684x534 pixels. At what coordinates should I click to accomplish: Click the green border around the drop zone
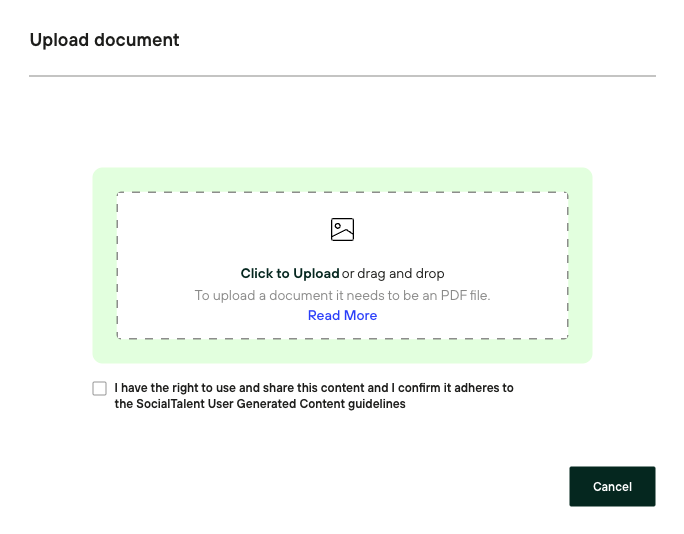pos(342,179)
